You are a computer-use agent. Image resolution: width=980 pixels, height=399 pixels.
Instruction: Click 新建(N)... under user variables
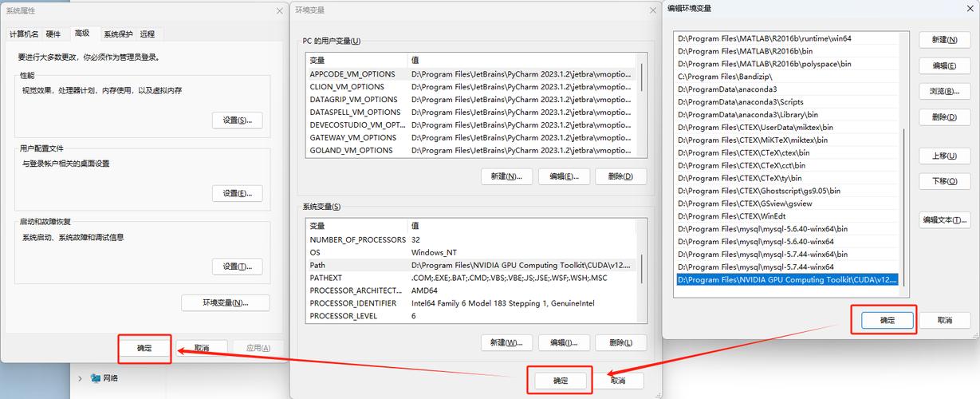(x=506, y=176)
